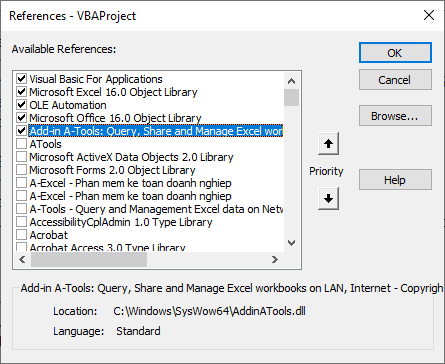445x364 pixels.
Task: Click list scroll down arrow
Action: tap(291, 243)
